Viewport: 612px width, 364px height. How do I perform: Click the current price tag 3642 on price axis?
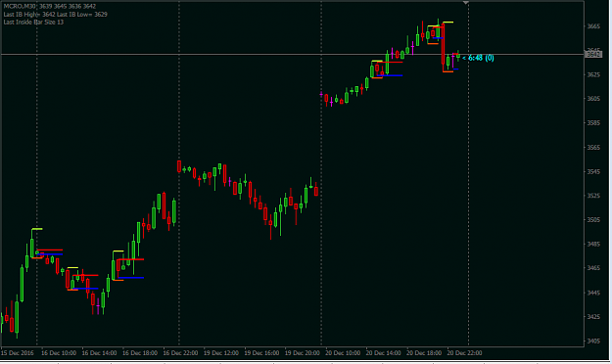(593, 54)
